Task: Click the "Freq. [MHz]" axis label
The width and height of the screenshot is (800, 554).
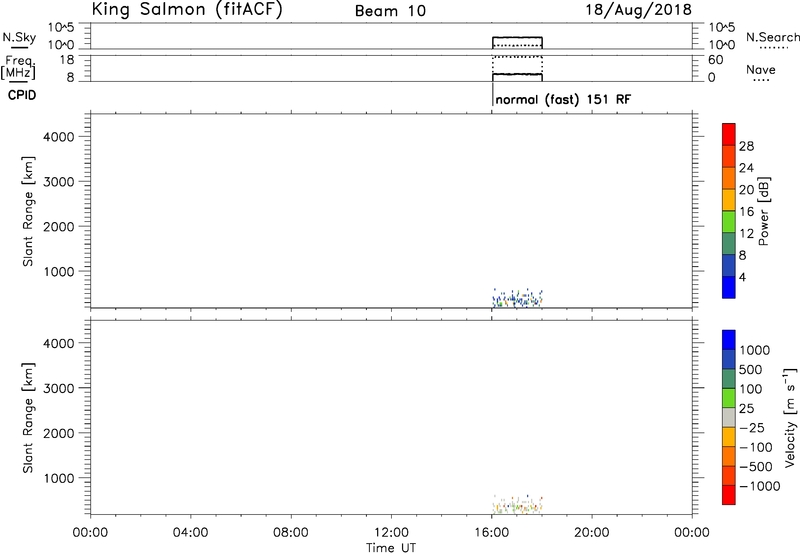Action: (x=18, y=67)
